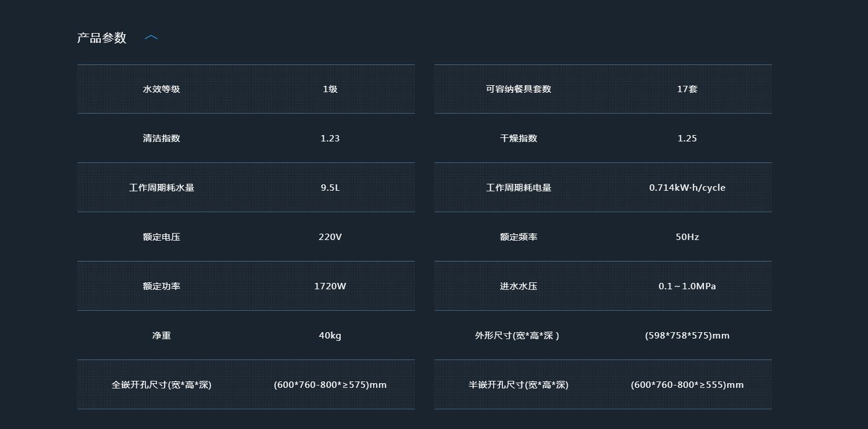Select the (598*758*575)mm value
This screenshot has width=868, height=429.
(687, 336)
